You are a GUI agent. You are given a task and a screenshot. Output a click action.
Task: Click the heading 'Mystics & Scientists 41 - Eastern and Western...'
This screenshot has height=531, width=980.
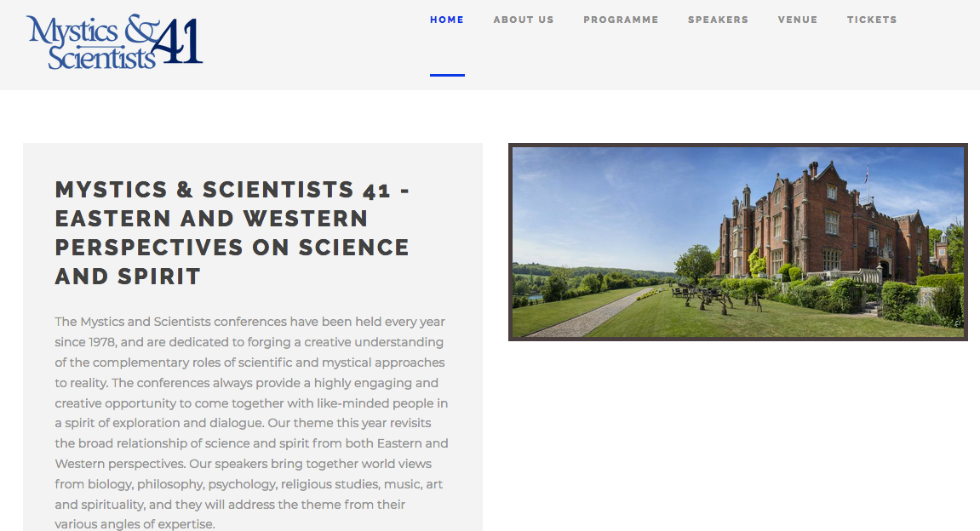(232, 233)
